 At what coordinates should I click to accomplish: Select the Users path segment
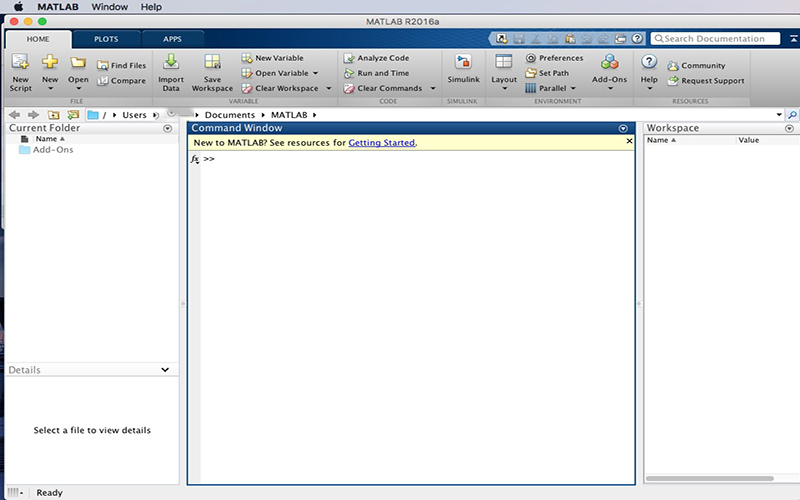134,115
